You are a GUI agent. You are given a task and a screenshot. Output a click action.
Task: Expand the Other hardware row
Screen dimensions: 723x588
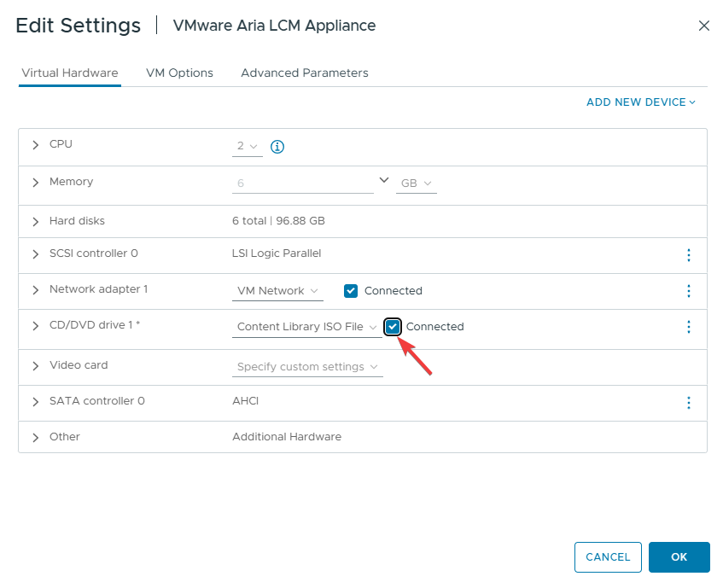click(x=36, y=437)
